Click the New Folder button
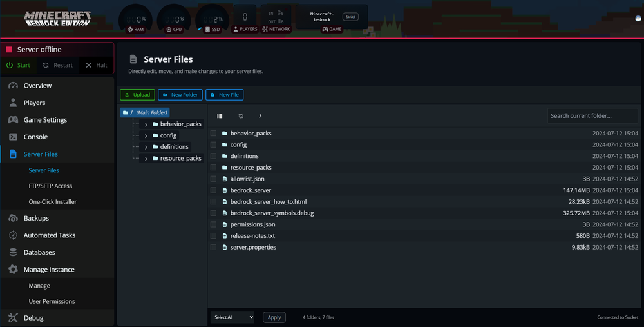The width and height of the screenshot is (644, 327). [180, 95]
